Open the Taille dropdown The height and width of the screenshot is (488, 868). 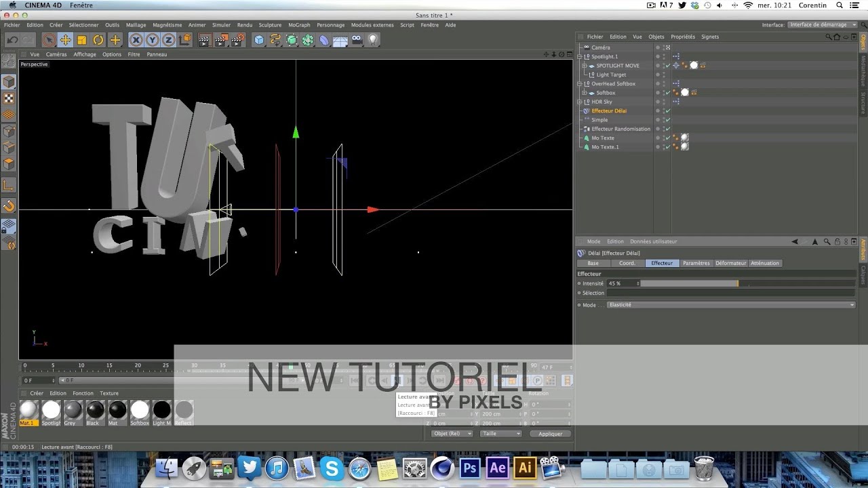[500, 434]
